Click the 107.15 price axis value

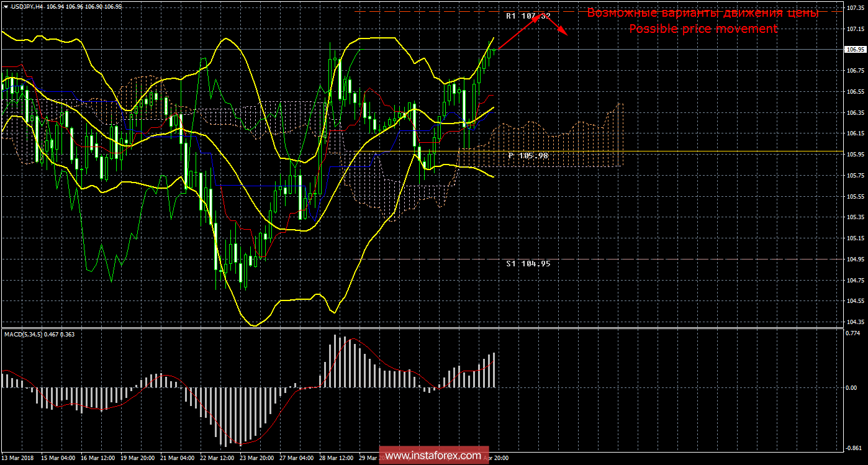click(x=855, y=29)
